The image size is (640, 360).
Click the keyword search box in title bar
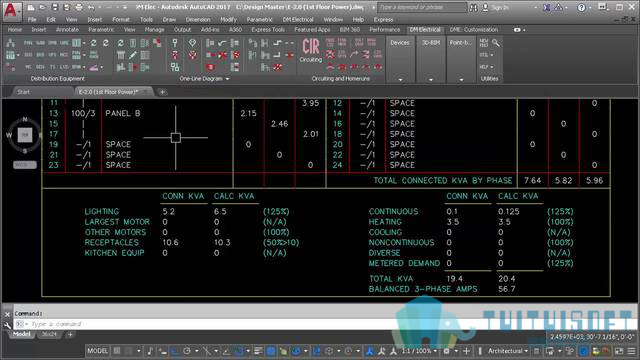pyautogui.click(x=422, y=7)
